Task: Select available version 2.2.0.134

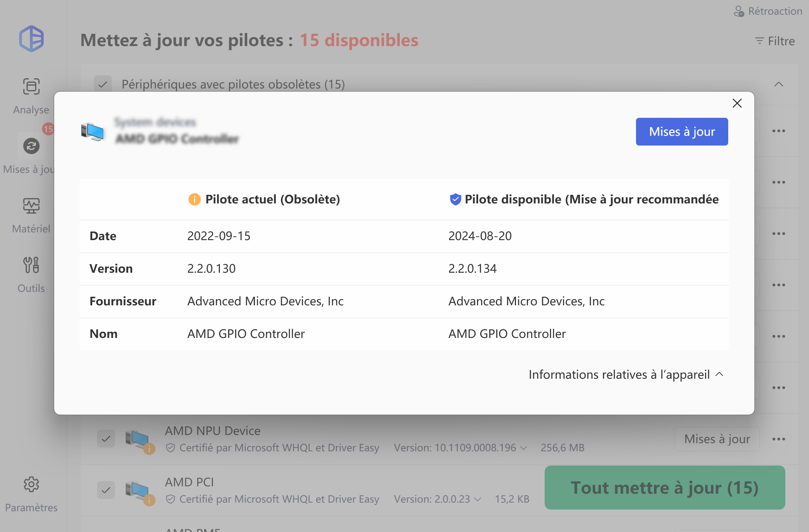Action: 472,269
